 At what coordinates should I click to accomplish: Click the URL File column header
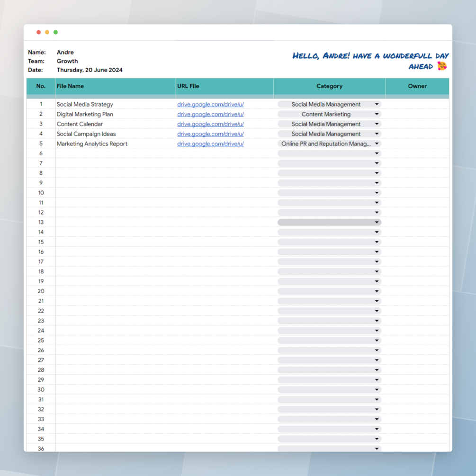pos(225,86)
